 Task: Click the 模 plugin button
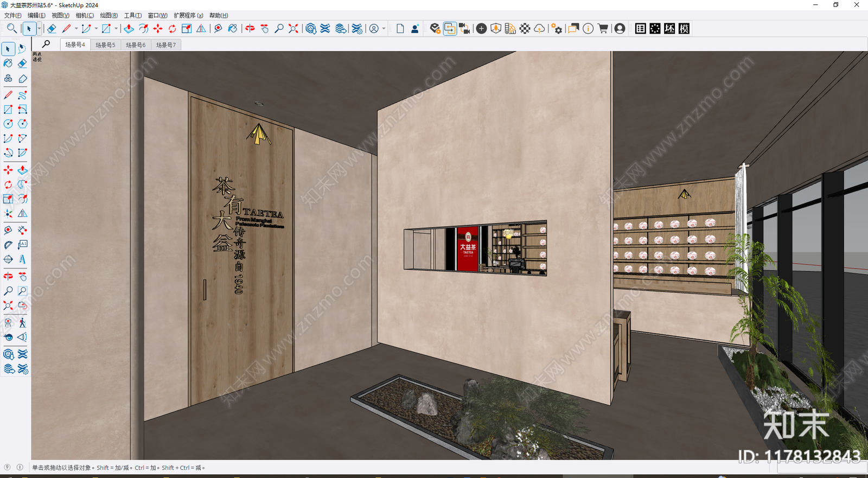coord(684,29)
